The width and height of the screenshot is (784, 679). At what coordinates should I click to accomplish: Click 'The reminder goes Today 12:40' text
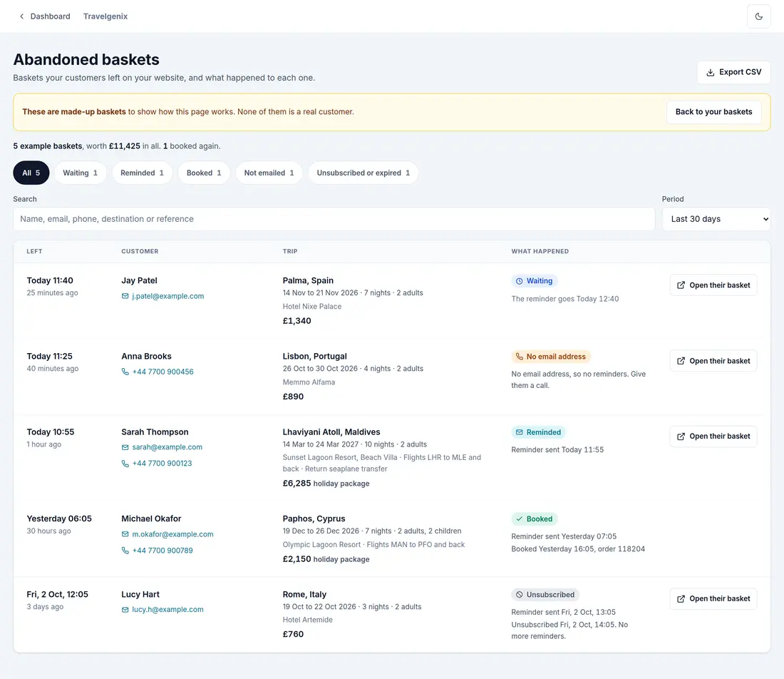(565, 299)
